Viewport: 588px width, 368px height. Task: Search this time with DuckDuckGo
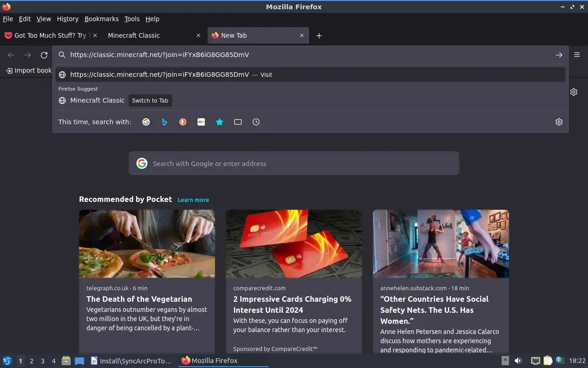click(183, 122)
